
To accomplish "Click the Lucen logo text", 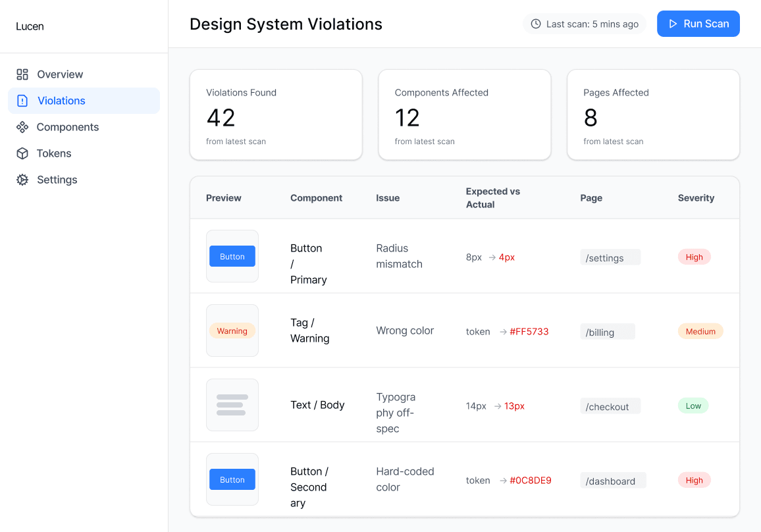I will (30, 26).
